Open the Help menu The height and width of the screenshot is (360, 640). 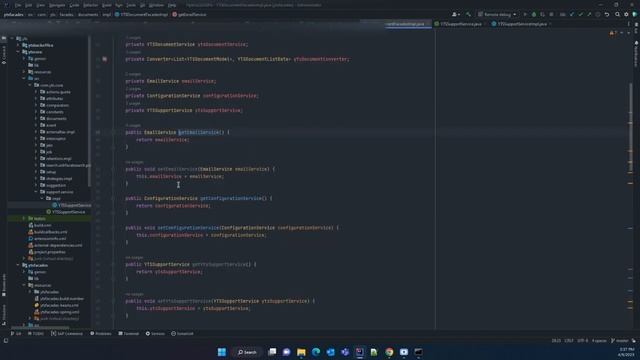(x=172, y=5)
